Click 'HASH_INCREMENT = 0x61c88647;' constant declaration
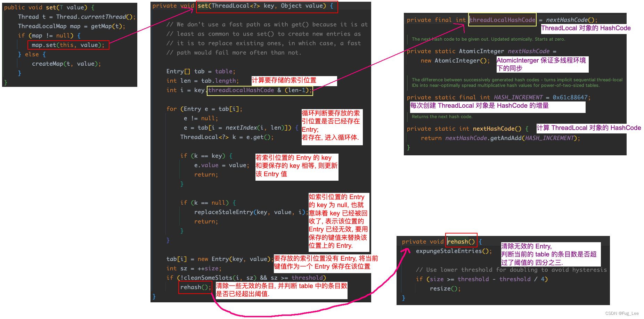Viewport: 644px width, 319px height. [499, 97]
